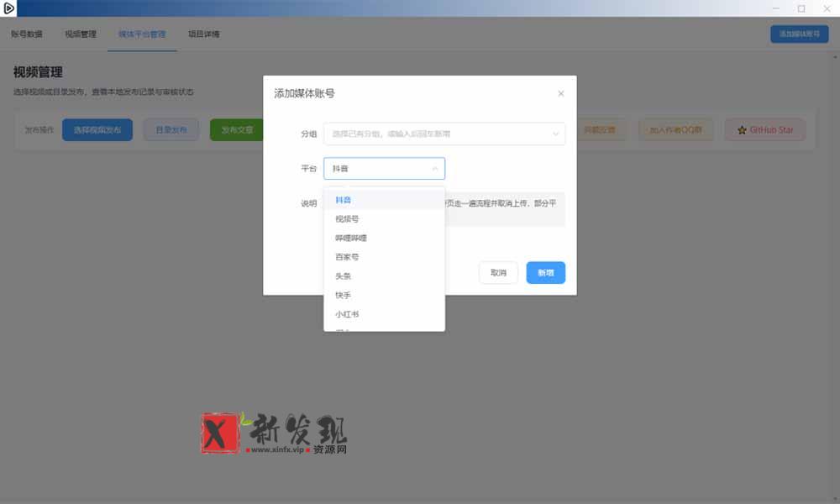
Task: Pick 快手 from the platform dropdown
Action: (384, 295)
